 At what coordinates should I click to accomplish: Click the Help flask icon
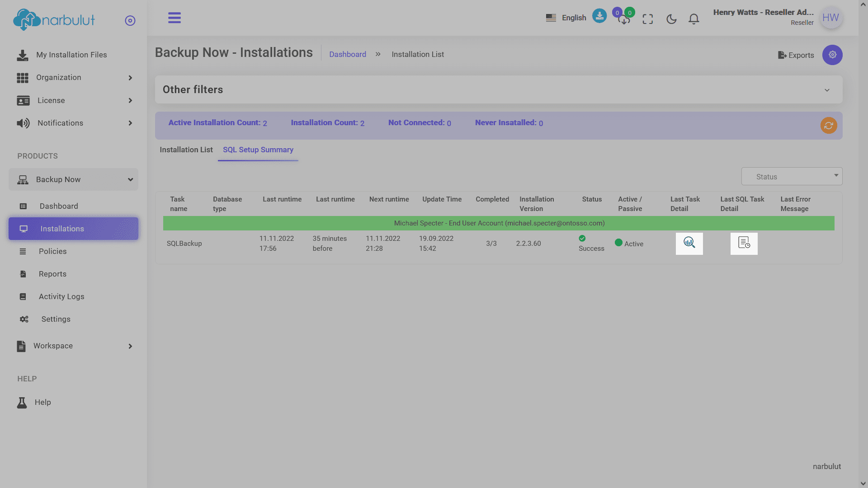(x=22, y=403)
